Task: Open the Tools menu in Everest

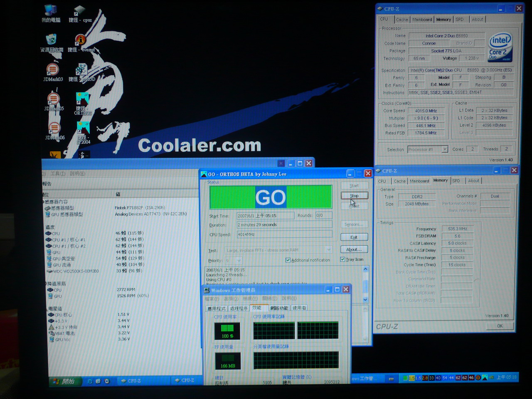Action: coord(58,174)
